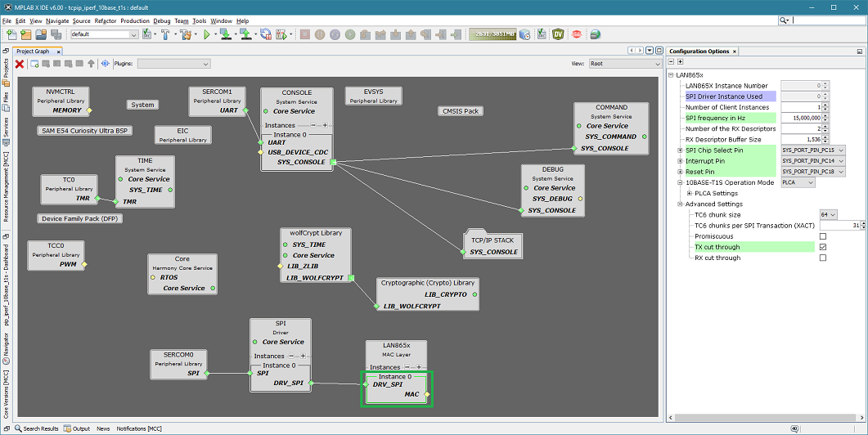Collapse the Advanced Settings tree node
This screenshot has height=435, width=868.
pos(681,204)
